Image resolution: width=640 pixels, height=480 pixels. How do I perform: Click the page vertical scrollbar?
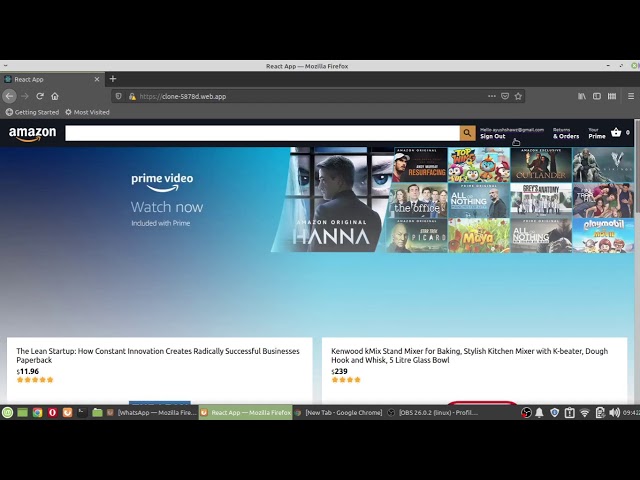point(637,261)
